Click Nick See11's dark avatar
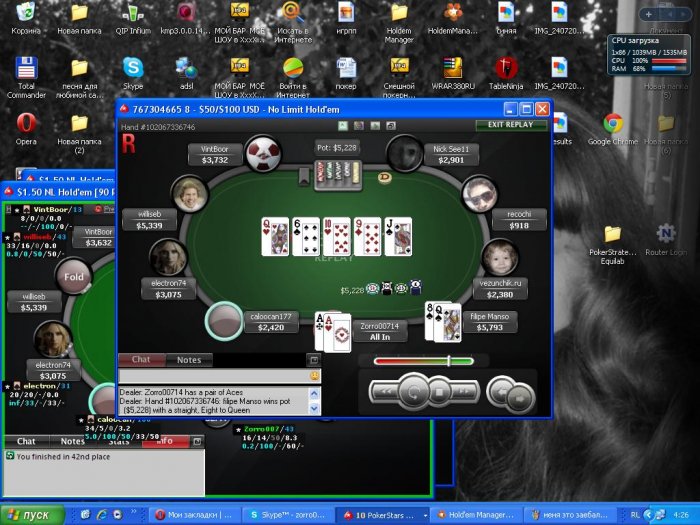 click(404, 154)
